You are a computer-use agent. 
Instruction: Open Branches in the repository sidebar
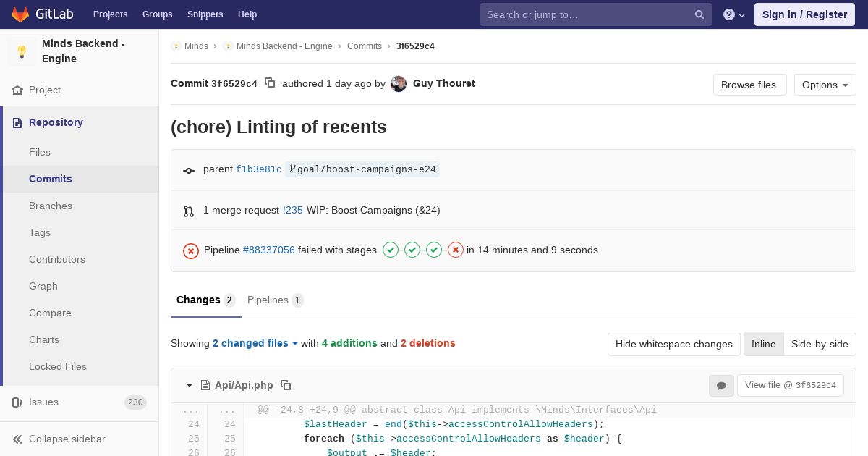(51, 206)
